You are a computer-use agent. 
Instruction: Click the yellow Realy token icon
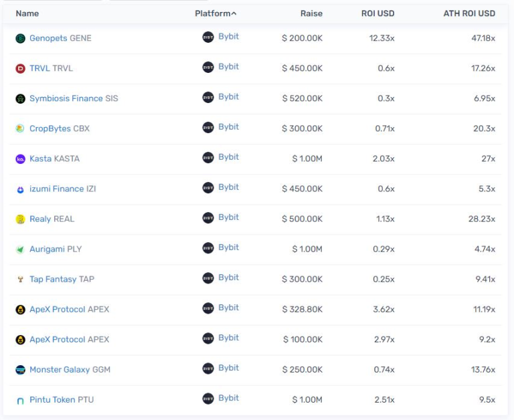point(20,219)
